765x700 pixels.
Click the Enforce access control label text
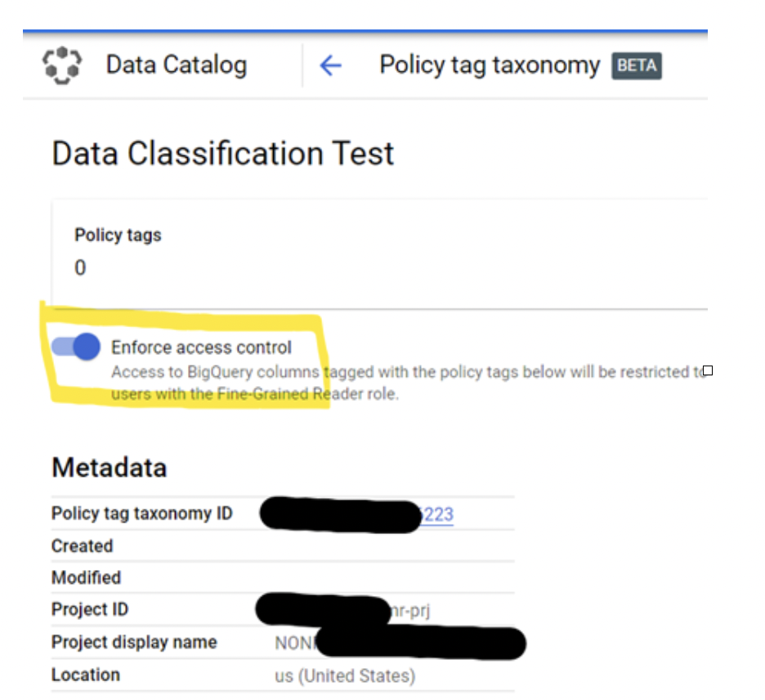(x=201, y=348)
